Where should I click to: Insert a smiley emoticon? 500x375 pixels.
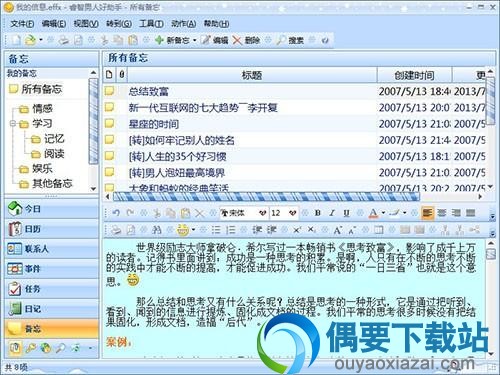tap(183, 230)
